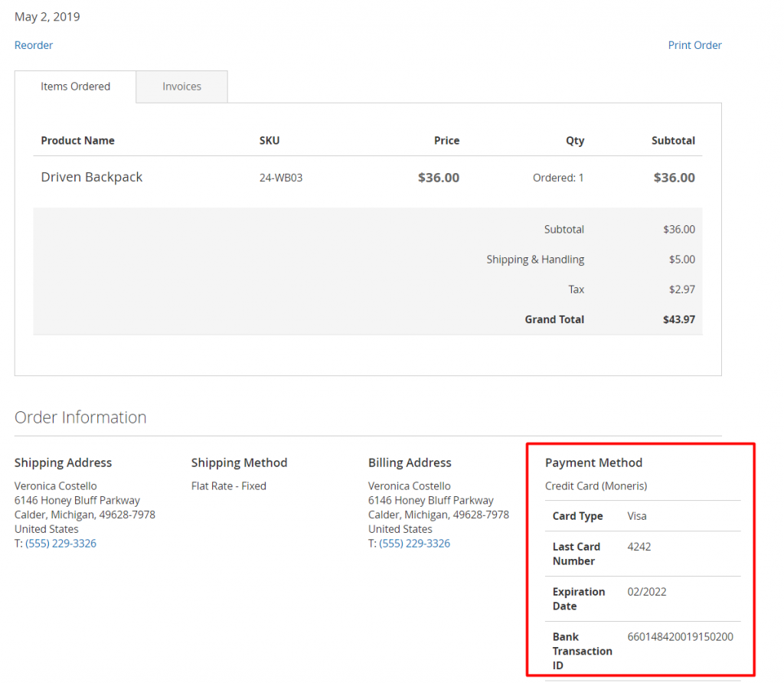Open Print Order

pyautogui.click(x=694, y=45)
